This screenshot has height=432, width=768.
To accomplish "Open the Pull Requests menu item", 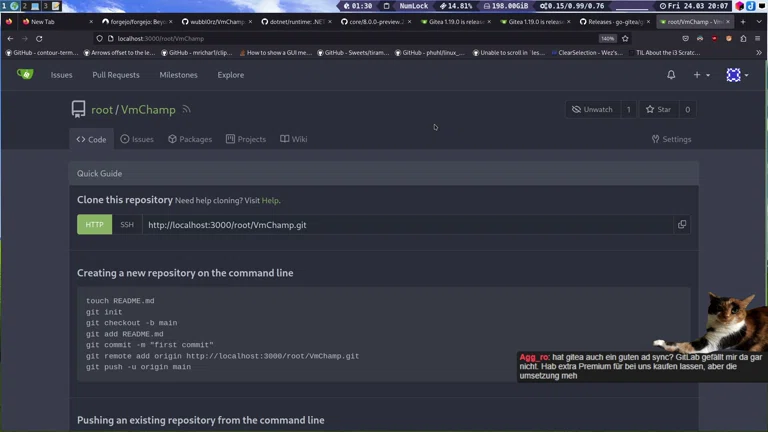I will [116, 75].
